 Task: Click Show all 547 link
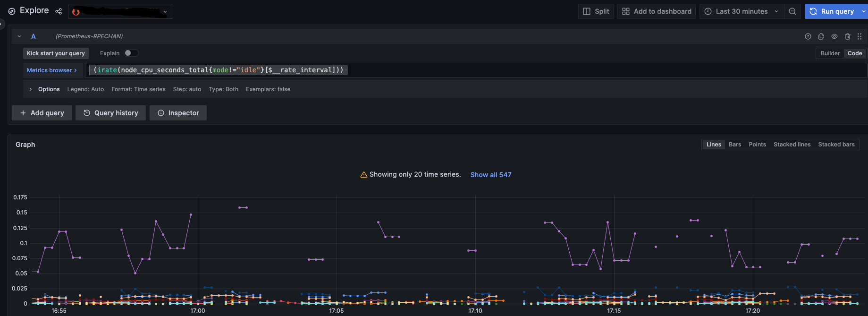491,175
